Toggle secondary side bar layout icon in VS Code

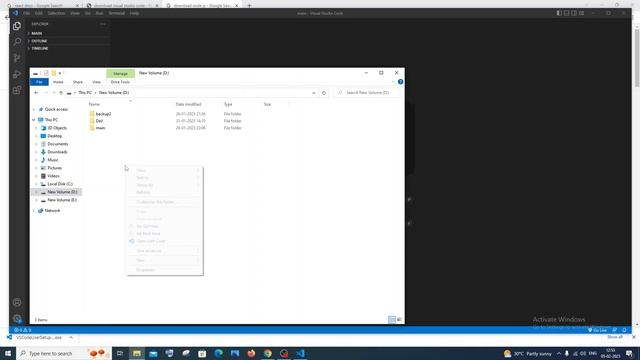click(x=574, y=13)
